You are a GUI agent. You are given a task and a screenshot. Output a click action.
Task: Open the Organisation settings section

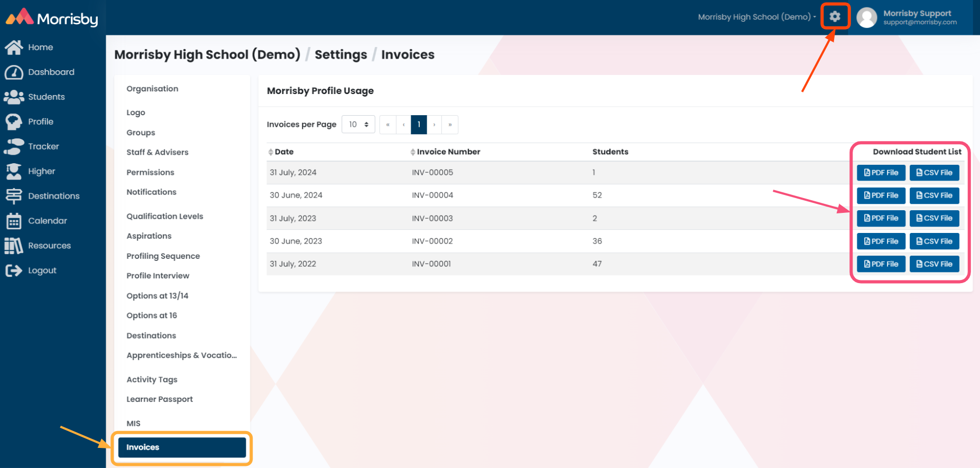click(152, 89)
